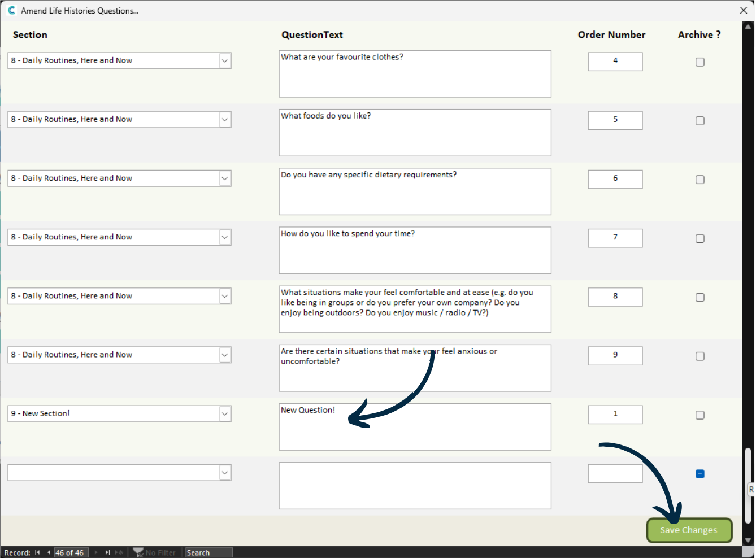The height and width of the screenshot is (558, 756).
Task: Click the Save Changes button
Action: point(689,530)
